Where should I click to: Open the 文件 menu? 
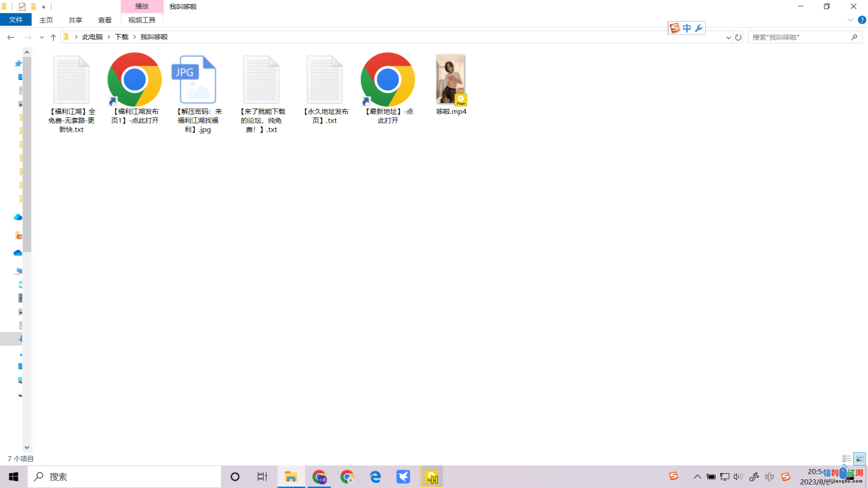point(16,20)
